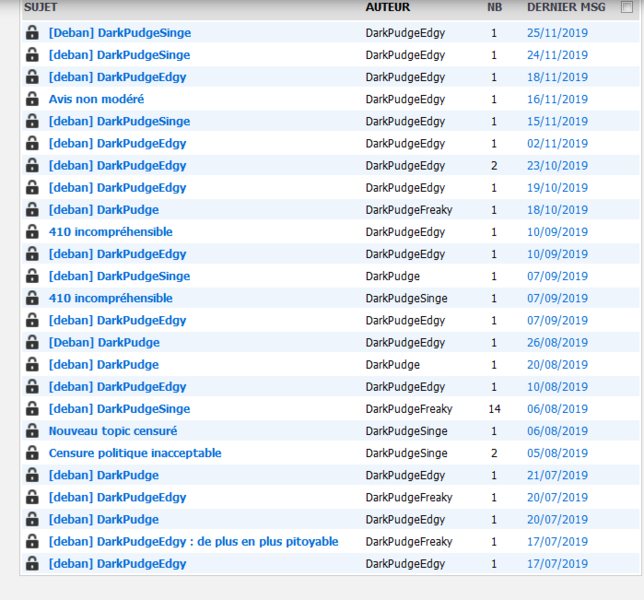The width and height of the screenshot is (644, 600).
Task: Click lock icon beside the 'de plus en plus pitoyable' topic
Action: (x=32, y=542)
